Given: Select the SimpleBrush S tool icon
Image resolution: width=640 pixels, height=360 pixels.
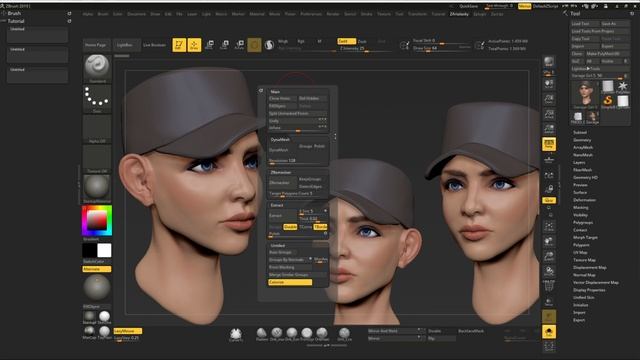Looking at the screenshot, I should 608,101.
